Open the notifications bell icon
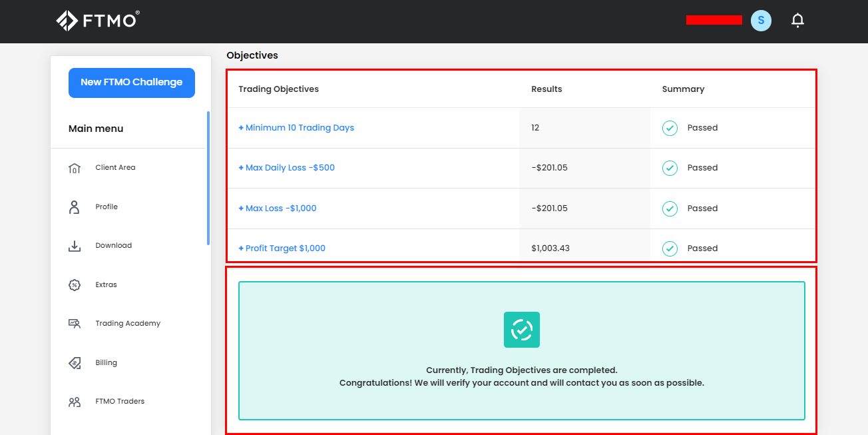This screenshot has height=435, width=868. pos(797,21)
